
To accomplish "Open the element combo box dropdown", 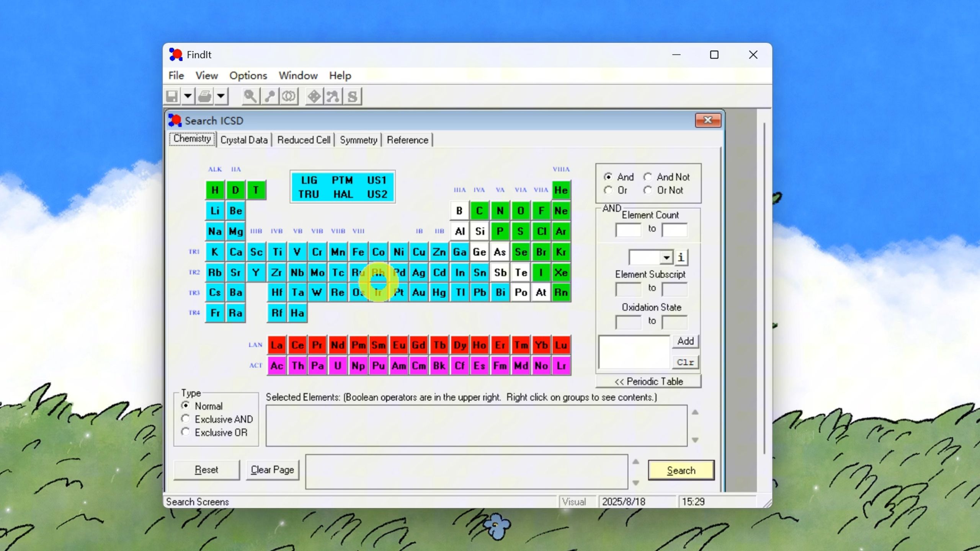I will (666, 258).
